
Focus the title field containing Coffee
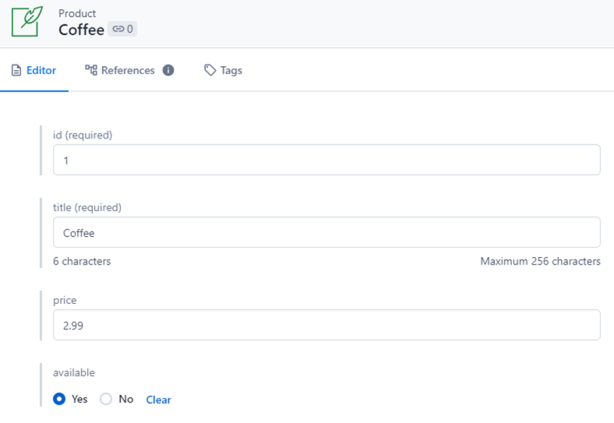[x=327, y=232]
